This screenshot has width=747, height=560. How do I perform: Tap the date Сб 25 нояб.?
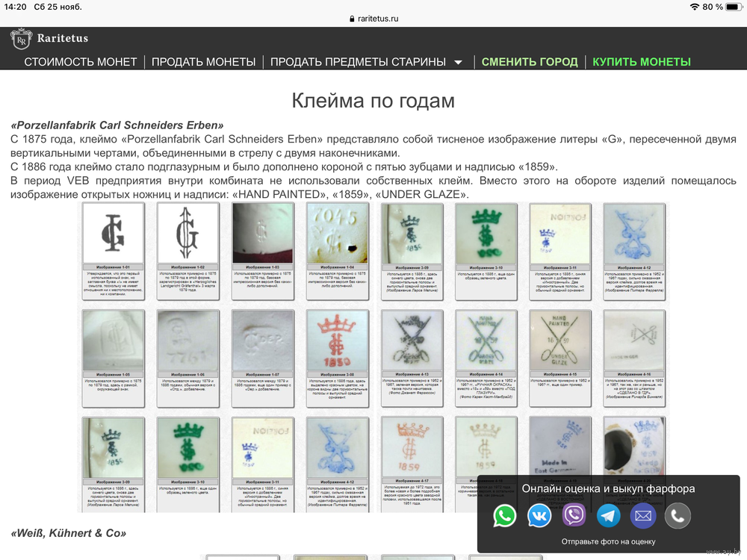point(58,7)
